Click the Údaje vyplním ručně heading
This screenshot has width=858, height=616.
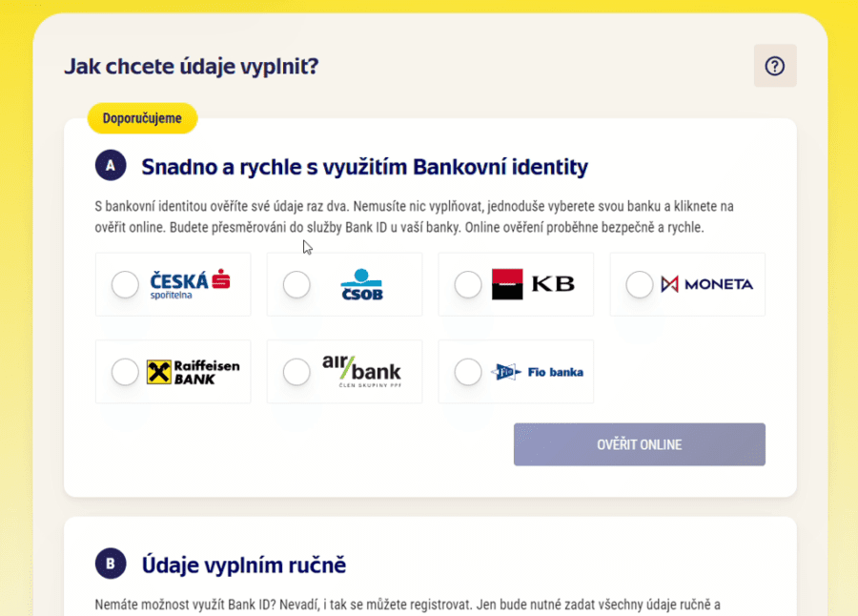pos(243,565)
